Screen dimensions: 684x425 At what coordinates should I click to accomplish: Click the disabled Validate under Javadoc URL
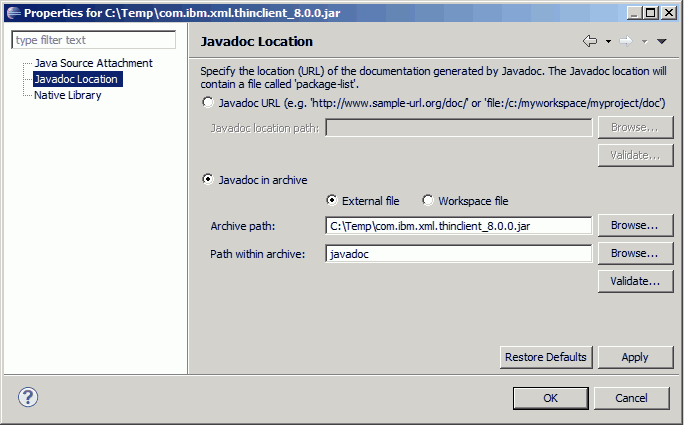635,155
